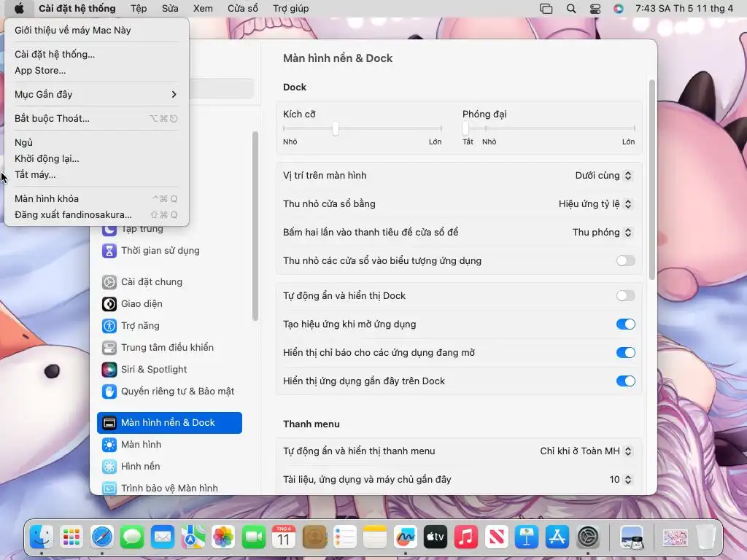Open Mail app in Dock
Screen dimensions: 747x560
click(x=163, y=537)
